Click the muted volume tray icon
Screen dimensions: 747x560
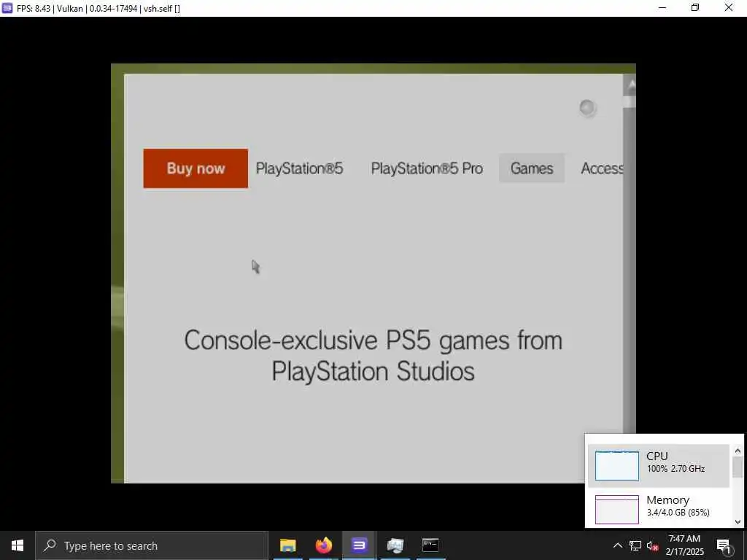coord(653,545)
